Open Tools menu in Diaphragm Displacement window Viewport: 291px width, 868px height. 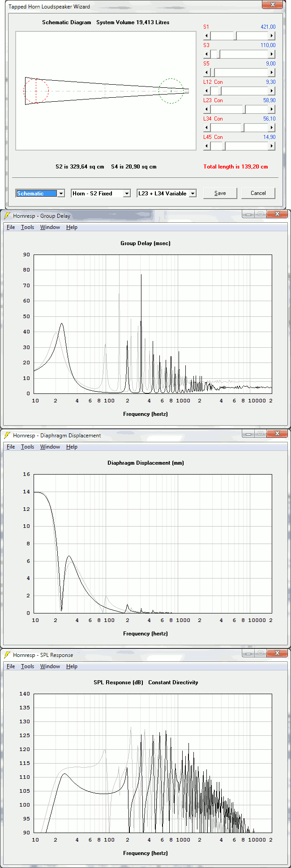coord(27,447)
